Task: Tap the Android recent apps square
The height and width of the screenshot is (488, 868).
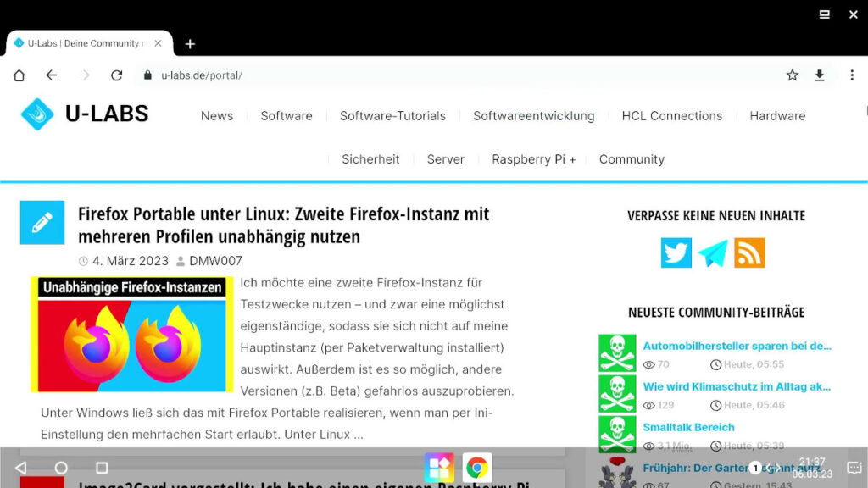Action: click(x=102, y=468)
